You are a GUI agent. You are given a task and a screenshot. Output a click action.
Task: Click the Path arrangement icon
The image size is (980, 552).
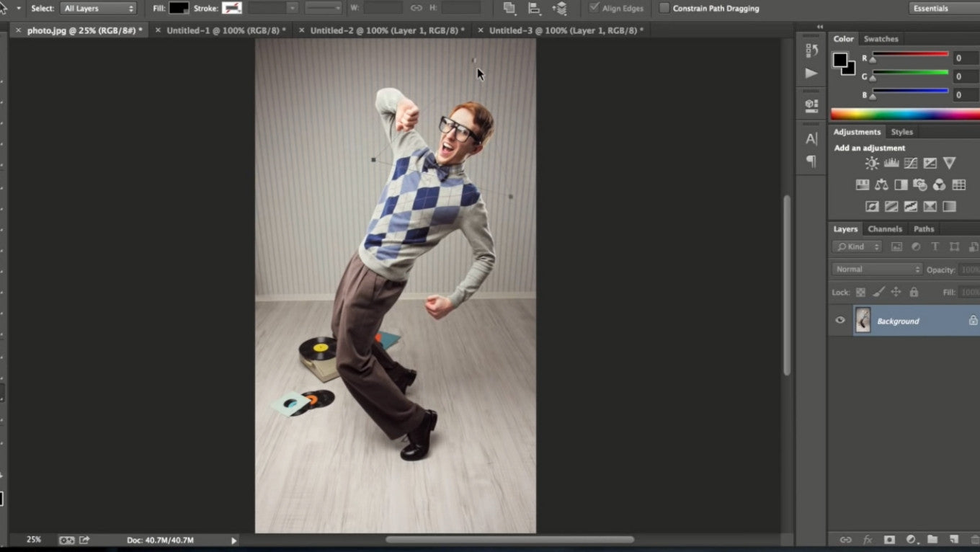point(560,9)
